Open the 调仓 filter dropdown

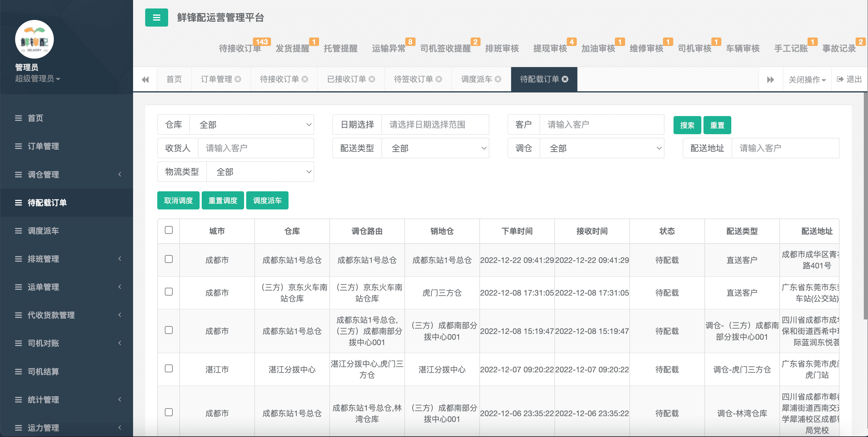coord(602,148)
